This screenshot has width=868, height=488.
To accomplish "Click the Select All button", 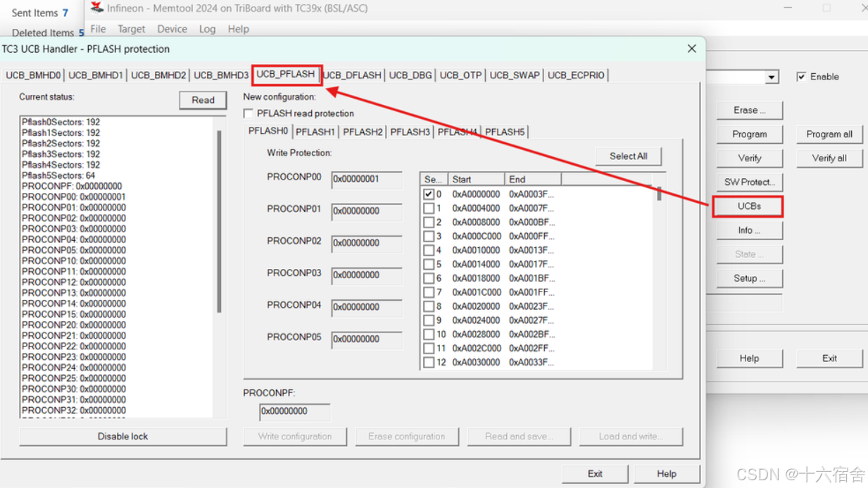I will (628, 156).
